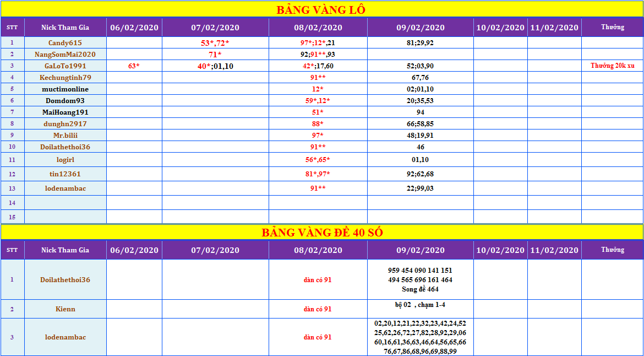Click the cell 22;99,03
The width and height of the screenshot is (644, 356).
click(x=420, y=188)
